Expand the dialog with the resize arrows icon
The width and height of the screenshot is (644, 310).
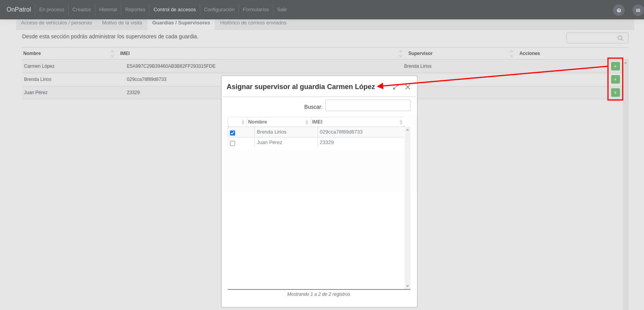(395, 87)
